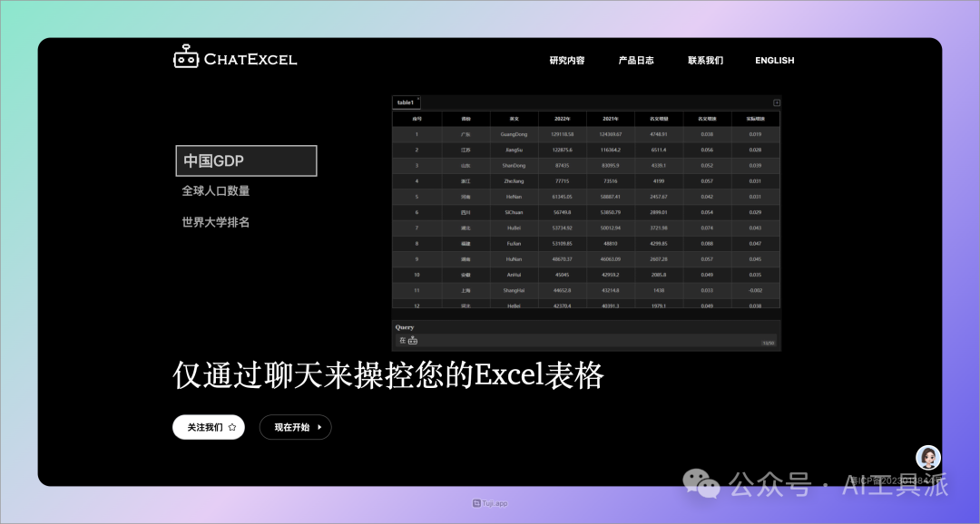Screen dimensions: 980x524
Task: Switch the site language to ENGLISH
Action: pos(774,60)
